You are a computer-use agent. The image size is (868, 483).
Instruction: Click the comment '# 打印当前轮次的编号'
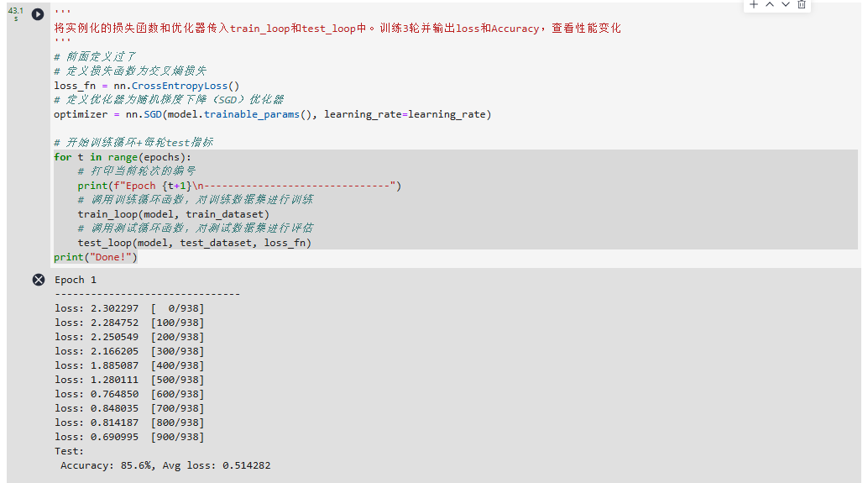(x=137, y=171)
